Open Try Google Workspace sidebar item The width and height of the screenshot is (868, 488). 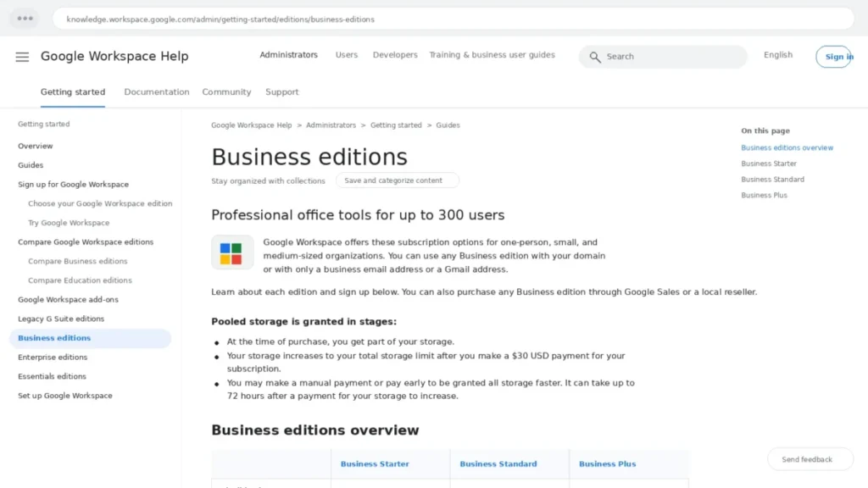click(69, 223)
